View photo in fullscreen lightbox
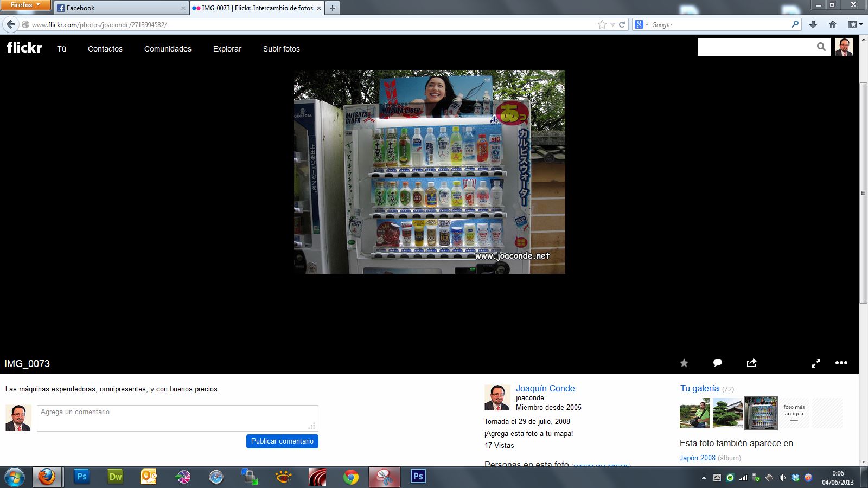868x488 pixels. [x=815, y=363]
